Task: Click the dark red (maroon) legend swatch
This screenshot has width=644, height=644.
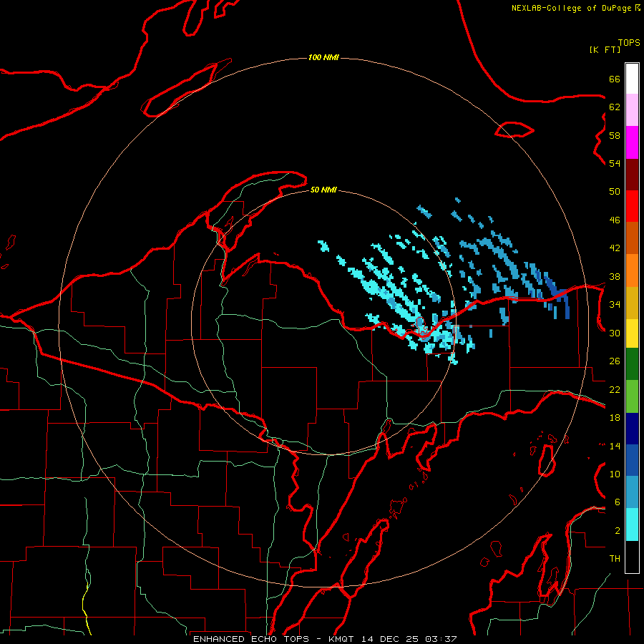Action: point(632,175)
